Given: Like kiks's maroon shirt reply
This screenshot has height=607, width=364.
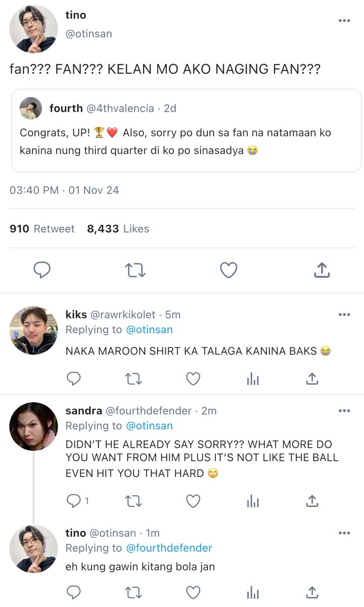Looking at the screenshot, I should 193,378.
